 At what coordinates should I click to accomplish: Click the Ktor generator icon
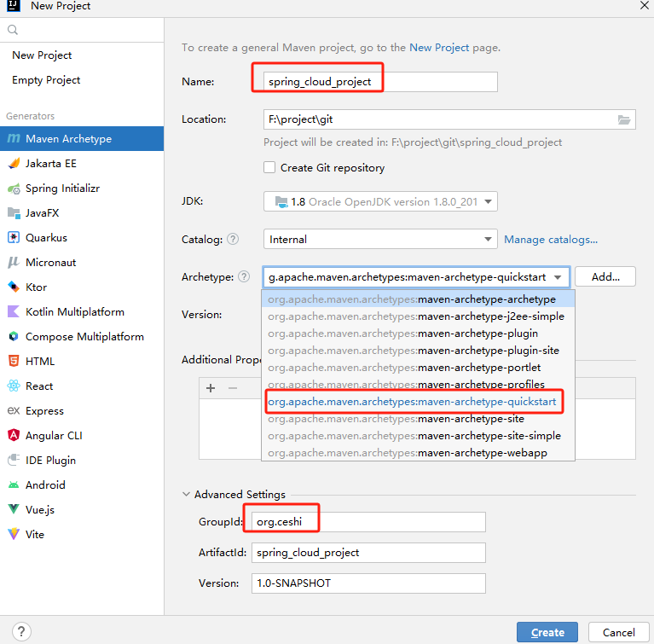pos(14,287)
